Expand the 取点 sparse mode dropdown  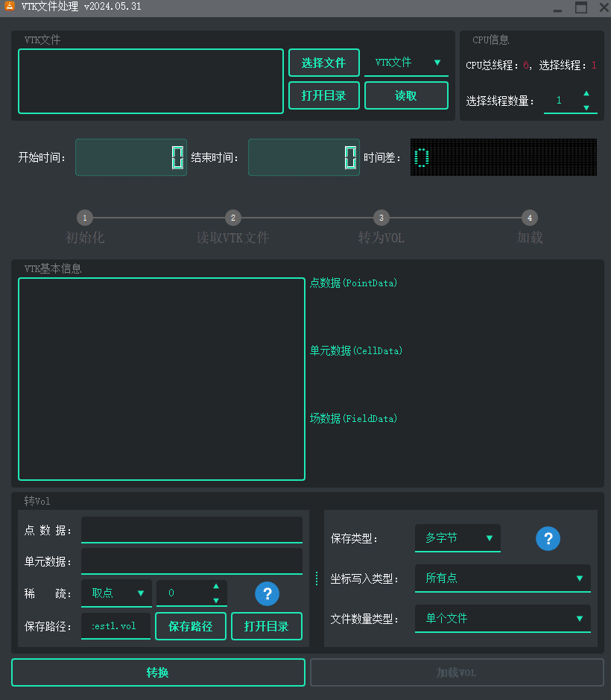(116, 593)
